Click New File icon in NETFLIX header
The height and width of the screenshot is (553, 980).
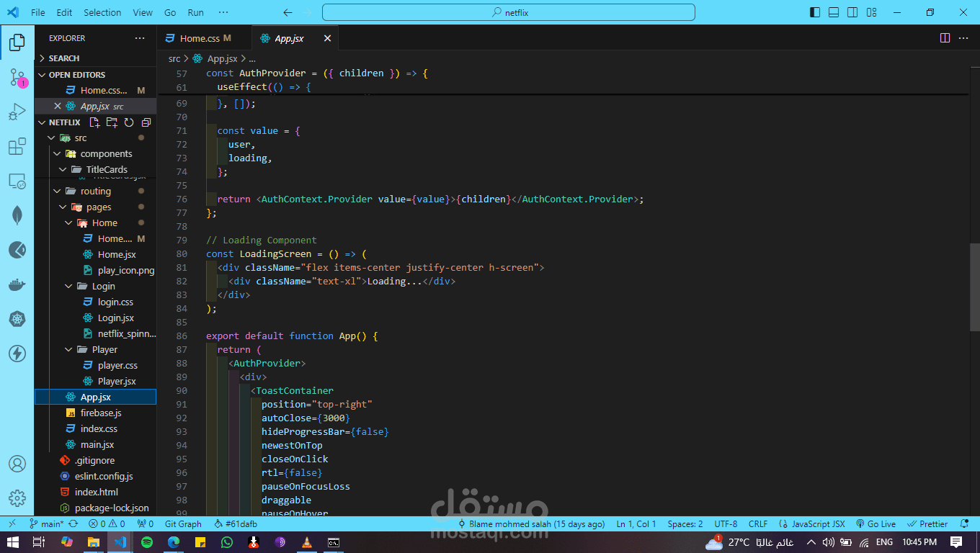[x=94, y=122]
